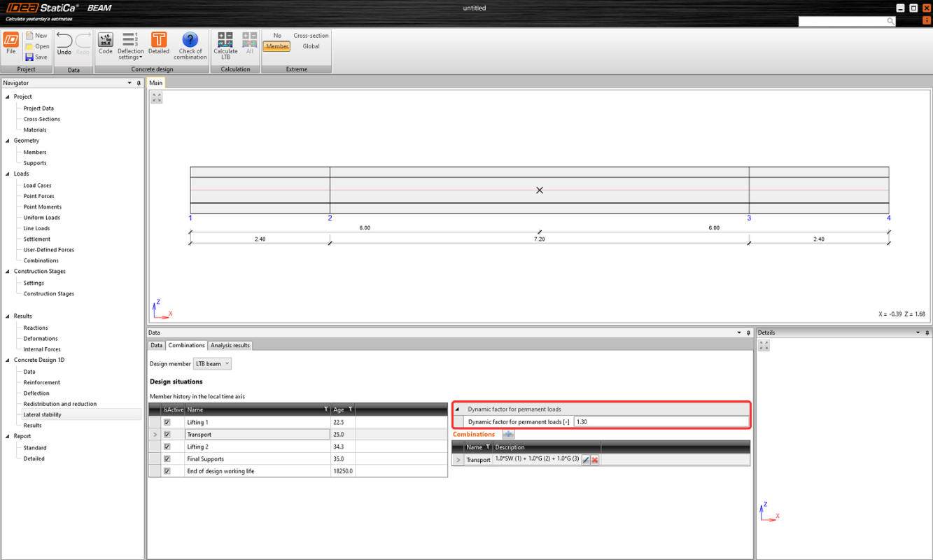The height and width of the screenshot is (560, 933).
Task: Toggle IsActive checkbox for Final Supports
Action: tap(167, 459)
